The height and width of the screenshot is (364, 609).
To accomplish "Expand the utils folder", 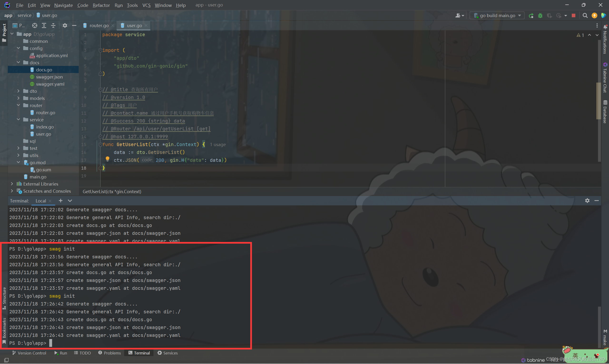I will [18, 155].
